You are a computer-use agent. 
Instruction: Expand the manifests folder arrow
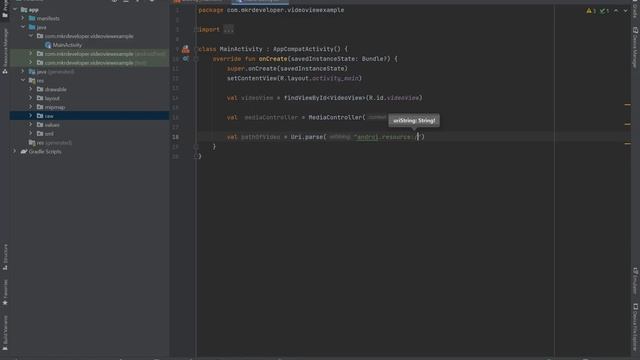point(23,18)
